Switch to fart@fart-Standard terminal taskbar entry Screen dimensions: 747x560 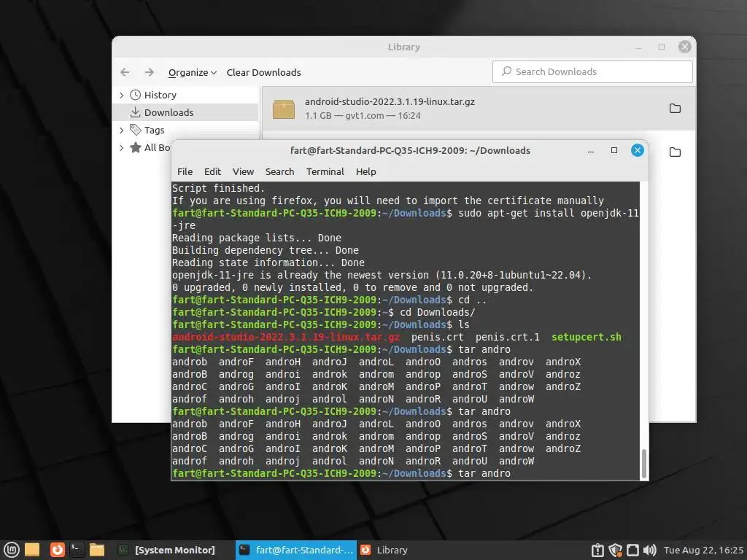coord(296,550)
